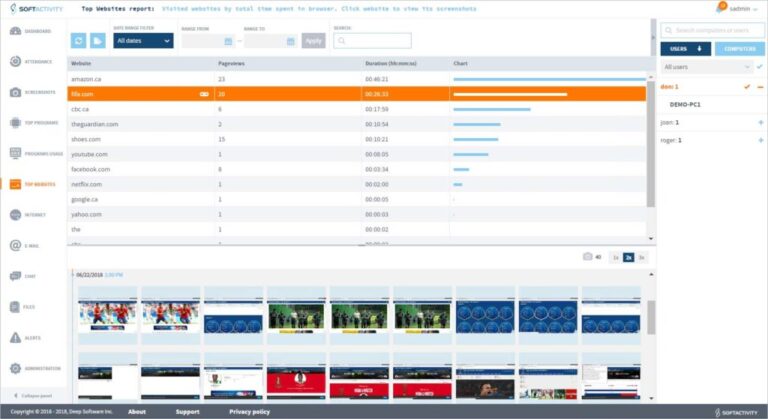This screenshot has width=768, height=419.
Task: Select the amazon.ca website row
Action: coord(357,79)
